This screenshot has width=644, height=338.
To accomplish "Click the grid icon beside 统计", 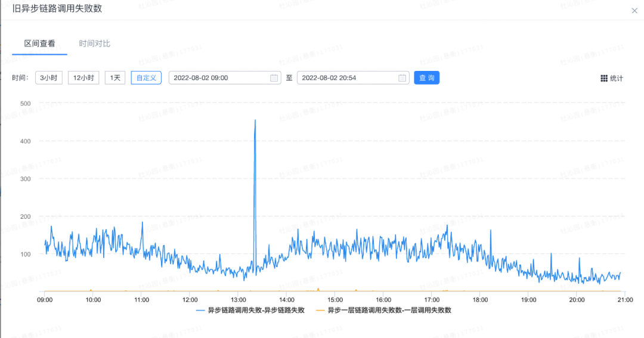I will pyautogui.click(x=603, y=78).
